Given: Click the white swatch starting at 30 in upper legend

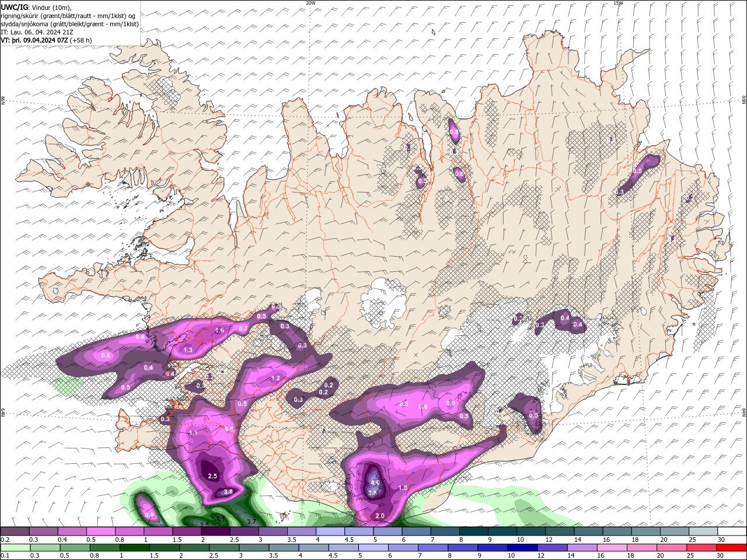Looking at the screenshot, I should pos(732,531).
